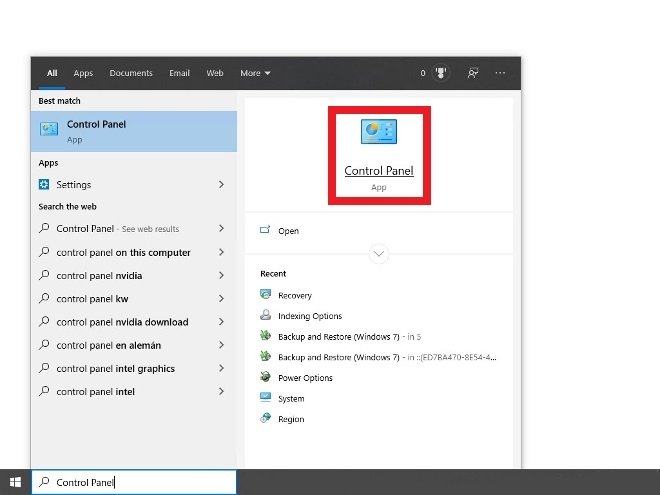Click the search box containing Control Panel

pos(134,482)
